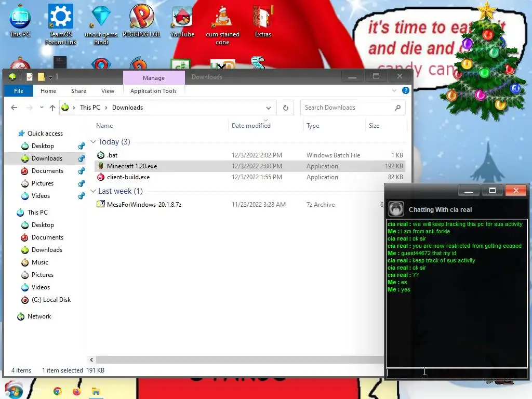Expand the ribbon with the chevron arrow
The width and height of the screenshot is (532, 399).
(x=394, y=90)
